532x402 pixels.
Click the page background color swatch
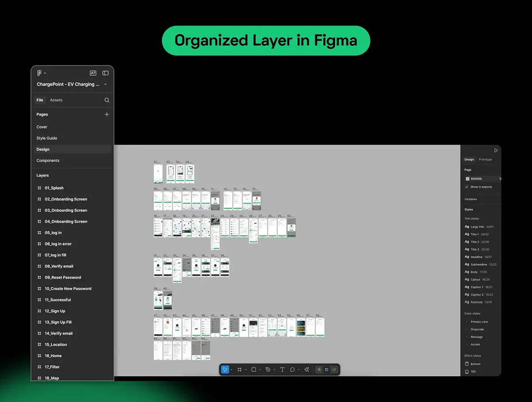point(467,179)
